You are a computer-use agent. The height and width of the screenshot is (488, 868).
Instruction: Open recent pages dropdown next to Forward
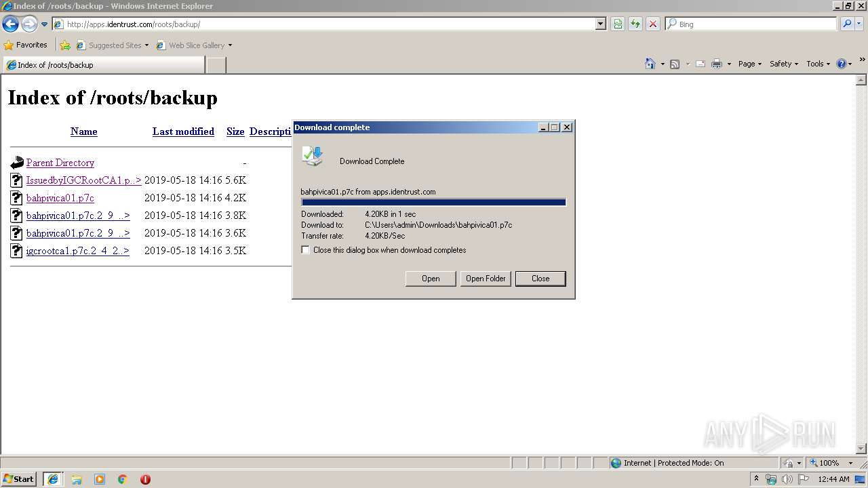[44, 24]
